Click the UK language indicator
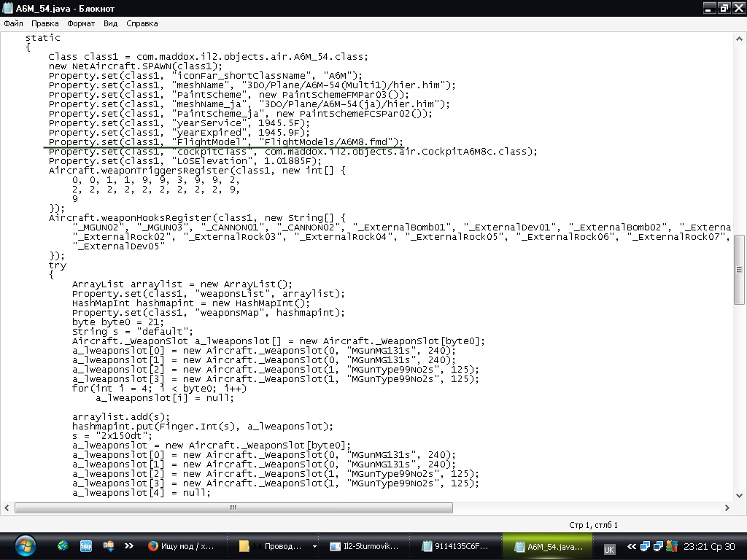Image resolution: width=747 pixels, height=560 pixels. (609, 549)
